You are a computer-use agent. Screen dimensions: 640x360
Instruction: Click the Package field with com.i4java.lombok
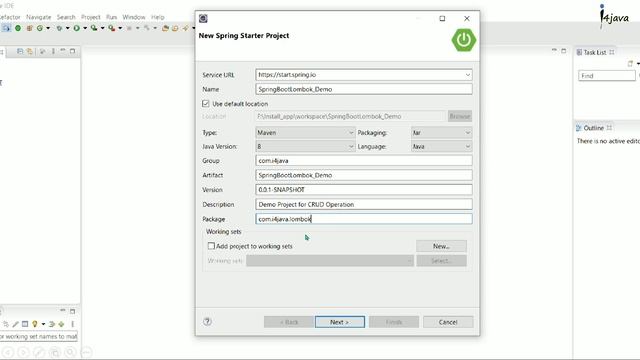click(364, 219)
